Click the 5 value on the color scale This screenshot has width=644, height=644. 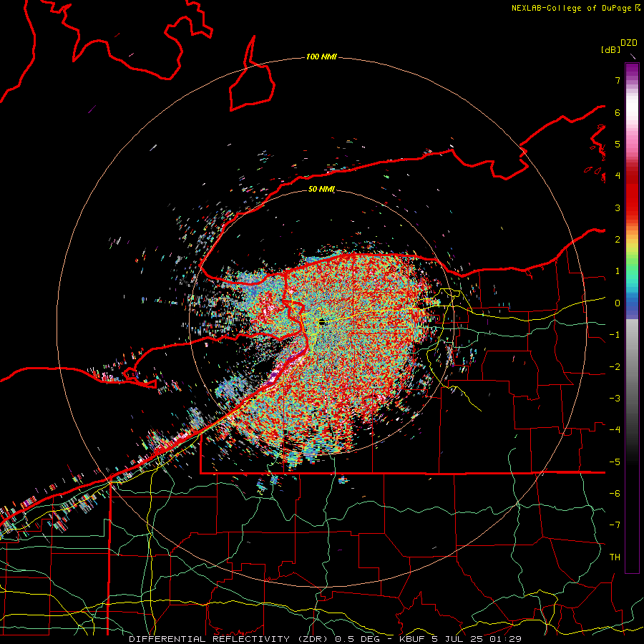point(618,144)
